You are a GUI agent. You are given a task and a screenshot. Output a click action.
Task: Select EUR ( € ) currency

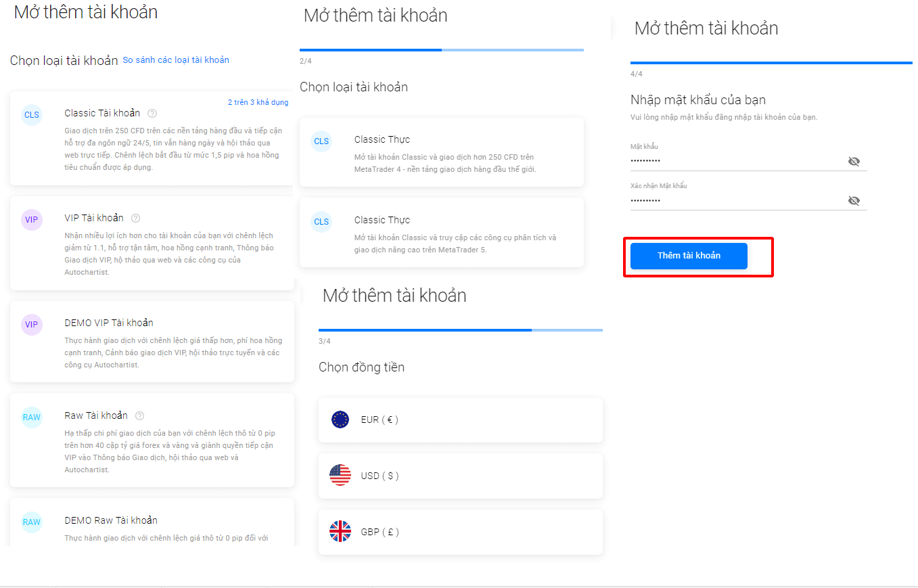pyautogui.click(x=461, y=420)
